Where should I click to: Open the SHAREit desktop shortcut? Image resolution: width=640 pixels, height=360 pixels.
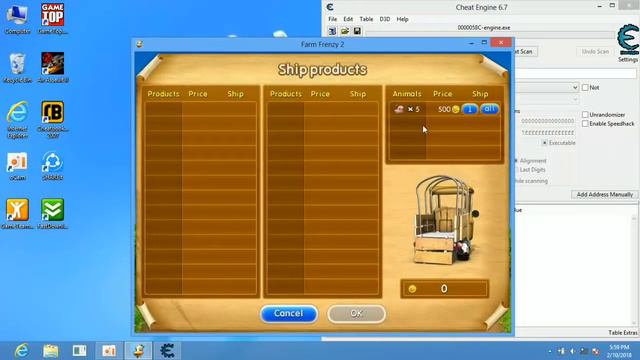point(53,166)
